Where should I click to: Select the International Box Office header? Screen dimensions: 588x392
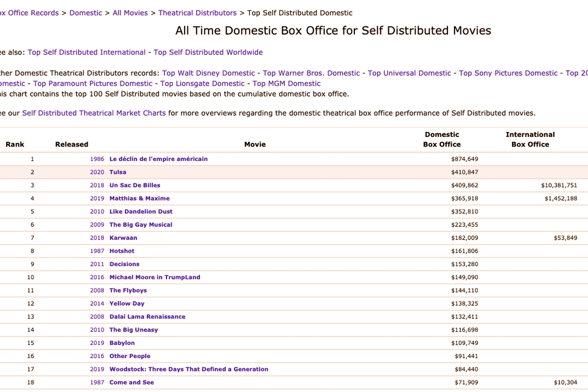pyautogui.click(x=530, y=139)
